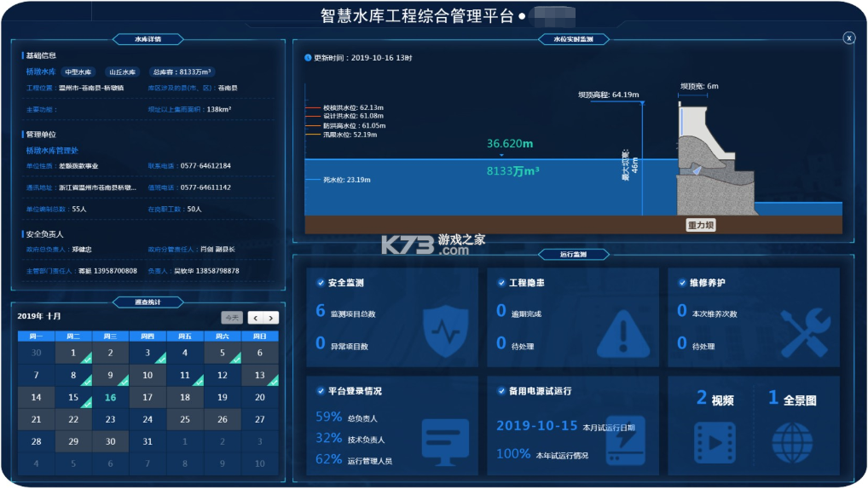Go to previous month in calendar

pyautogui.click(x=255, y=318)
